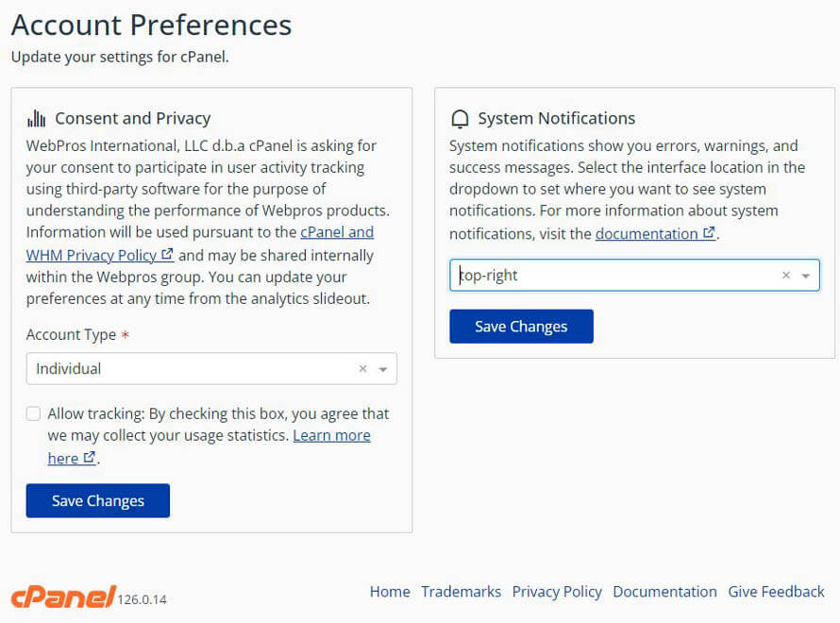Clear Account Type selection with the x icon

tap(363, 368)
